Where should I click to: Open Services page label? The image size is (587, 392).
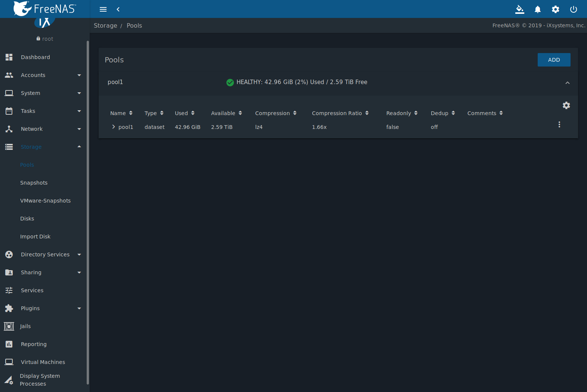[x=32, y=290]
